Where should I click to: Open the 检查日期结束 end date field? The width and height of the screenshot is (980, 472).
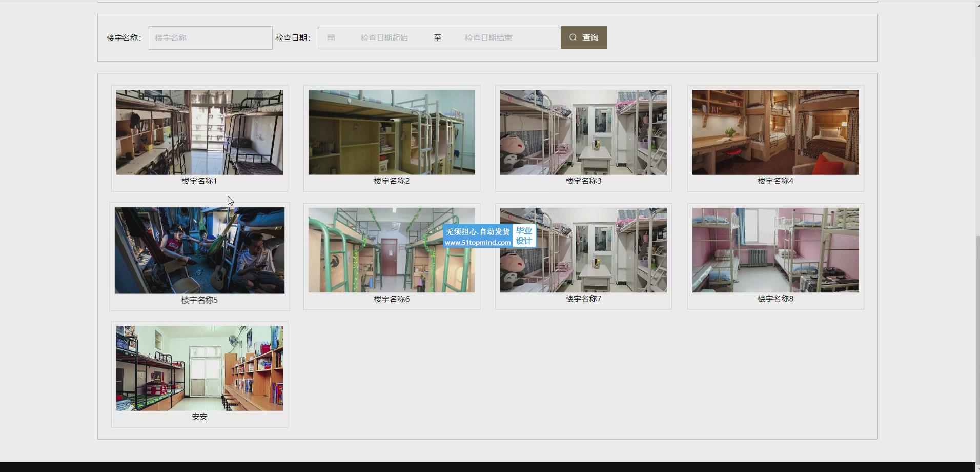[488, 38]
